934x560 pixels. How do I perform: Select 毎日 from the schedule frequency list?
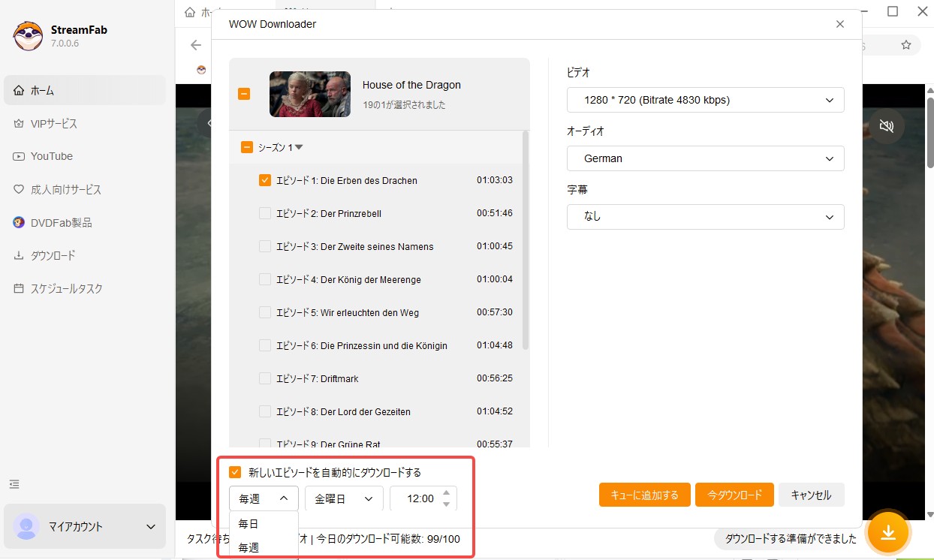(x=249, y=523)
